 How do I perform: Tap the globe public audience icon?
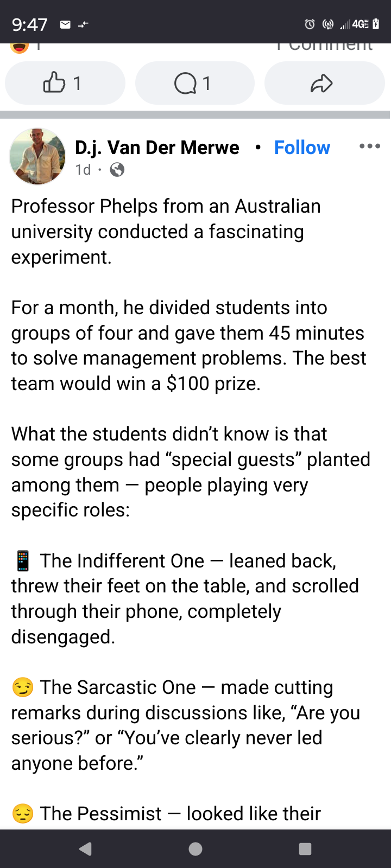point(117,170)
